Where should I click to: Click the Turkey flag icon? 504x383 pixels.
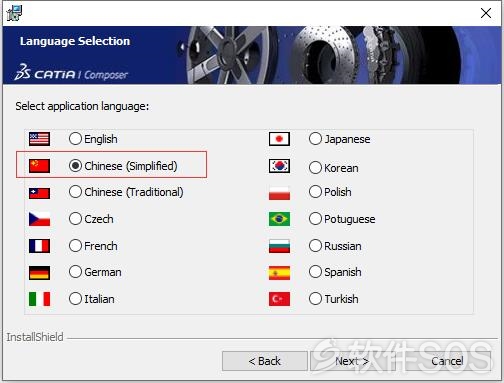point(279,299)
